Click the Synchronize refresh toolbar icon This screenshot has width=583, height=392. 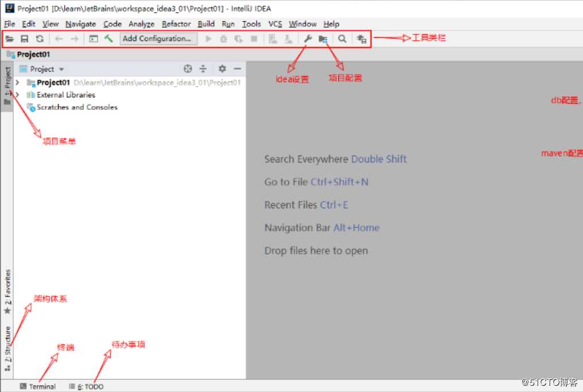[x=40, y=38]
